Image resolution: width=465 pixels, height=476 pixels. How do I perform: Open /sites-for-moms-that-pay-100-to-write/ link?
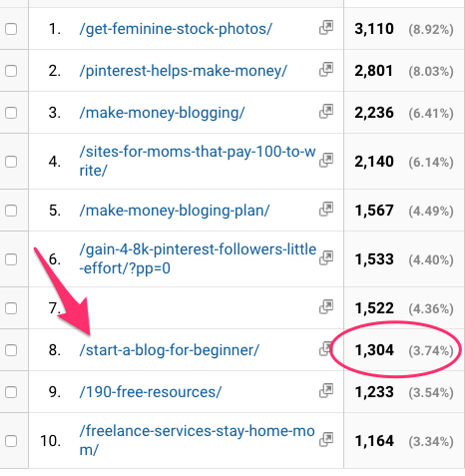[198, 161]
